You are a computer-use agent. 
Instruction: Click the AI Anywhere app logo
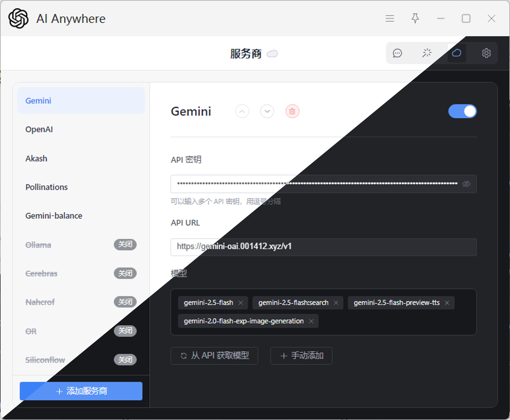pyautogui.click(x=18, y=18)
